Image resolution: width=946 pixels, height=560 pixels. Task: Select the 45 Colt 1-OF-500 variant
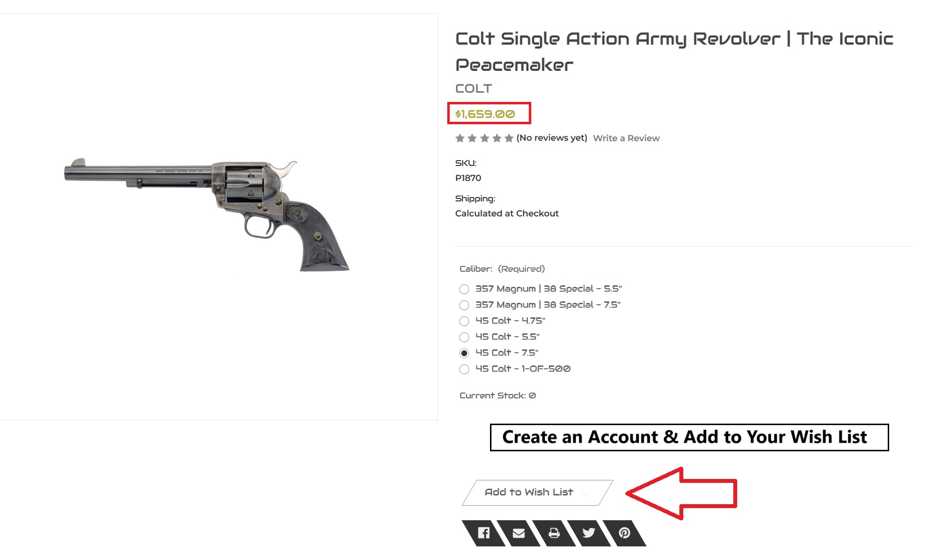click(x=464, y=369)
